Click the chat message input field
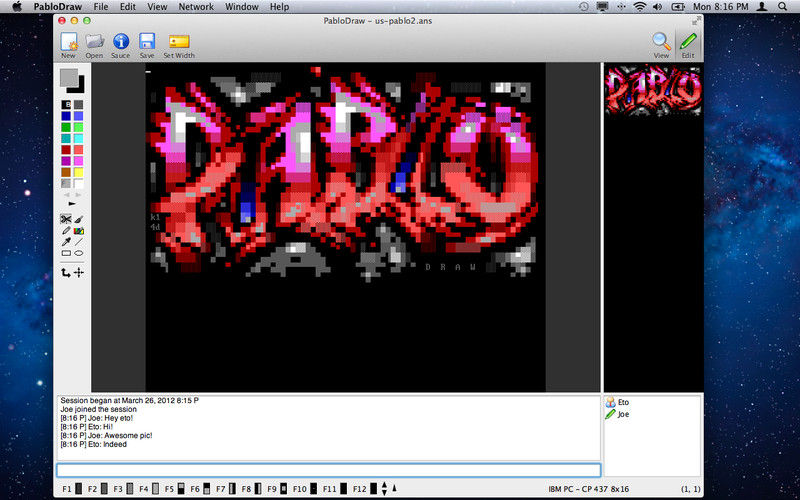800x500 pixels. click(x=328, y=470)
